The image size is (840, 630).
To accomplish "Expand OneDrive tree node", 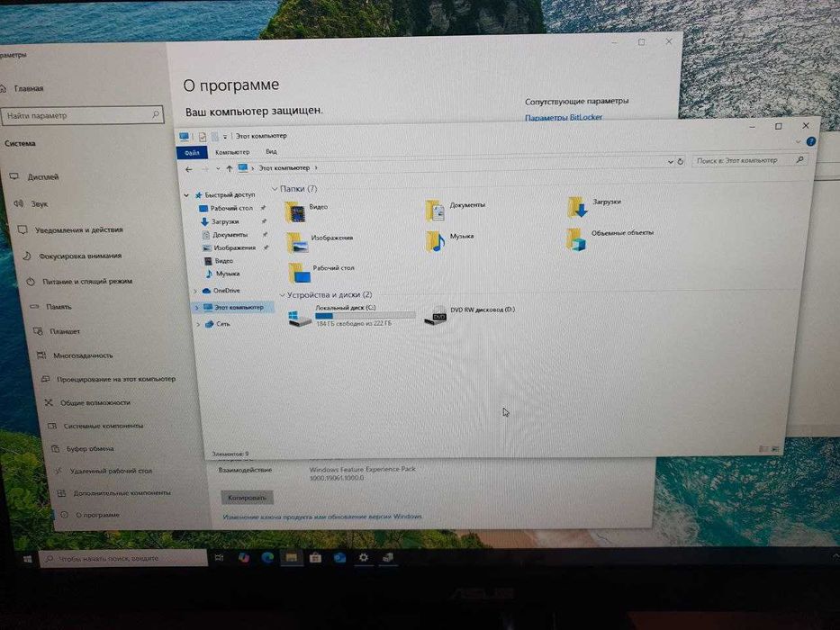I will [195, 291].
